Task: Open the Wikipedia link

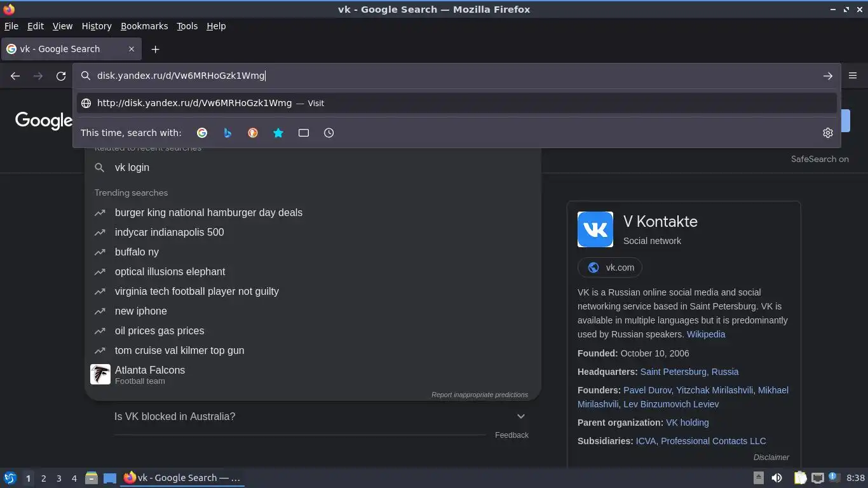Action: pos(706,334)
